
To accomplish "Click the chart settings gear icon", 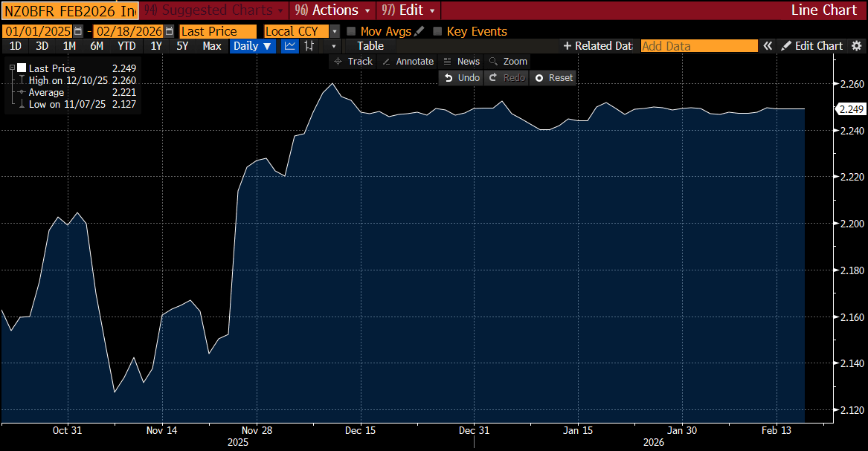I will [x=786, y=46].
